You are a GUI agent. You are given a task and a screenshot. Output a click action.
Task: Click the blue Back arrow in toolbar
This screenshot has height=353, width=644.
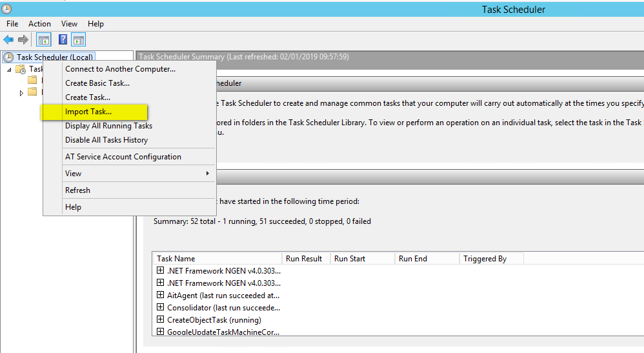pos(8,40)
